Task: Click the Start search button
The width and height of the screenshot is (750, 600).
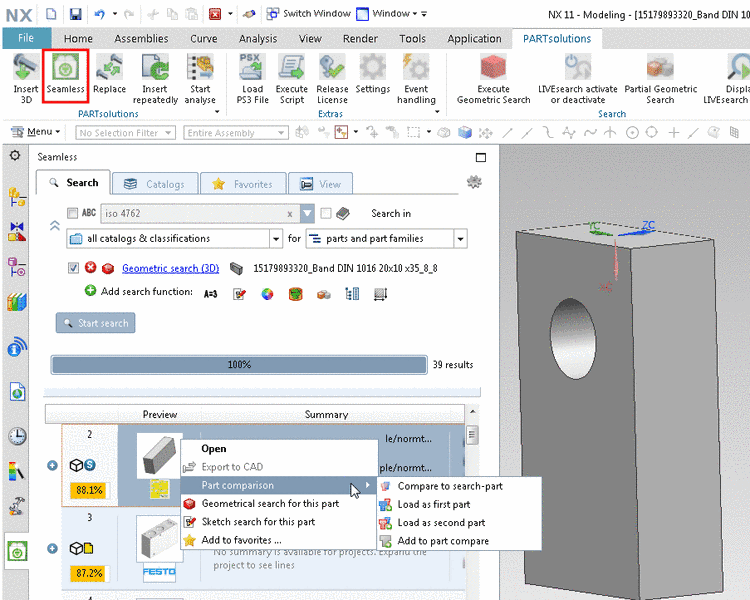Action: click(x=96, y=323)
